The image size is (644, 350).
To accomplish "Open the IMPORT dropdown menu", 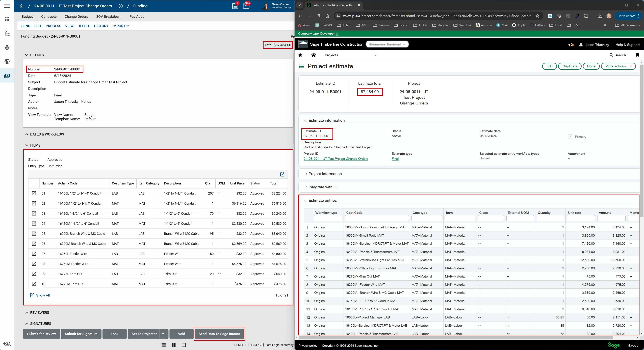I will point(121,26).
